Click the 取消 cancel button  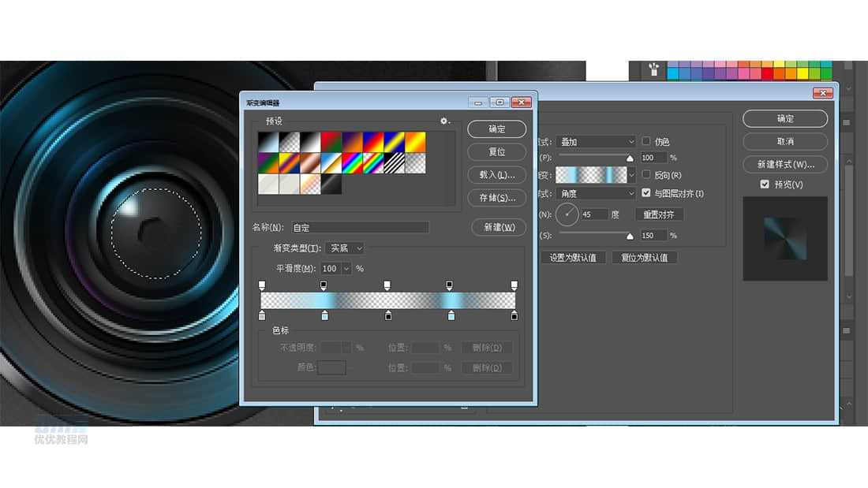click(785, 142)
